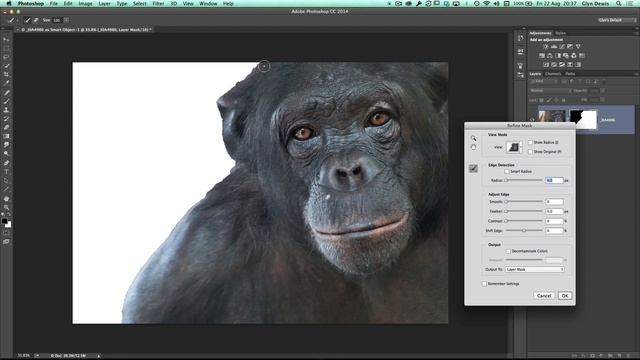Open the Image menu
Screen dimensions: 640x360
tap(85, 4)
